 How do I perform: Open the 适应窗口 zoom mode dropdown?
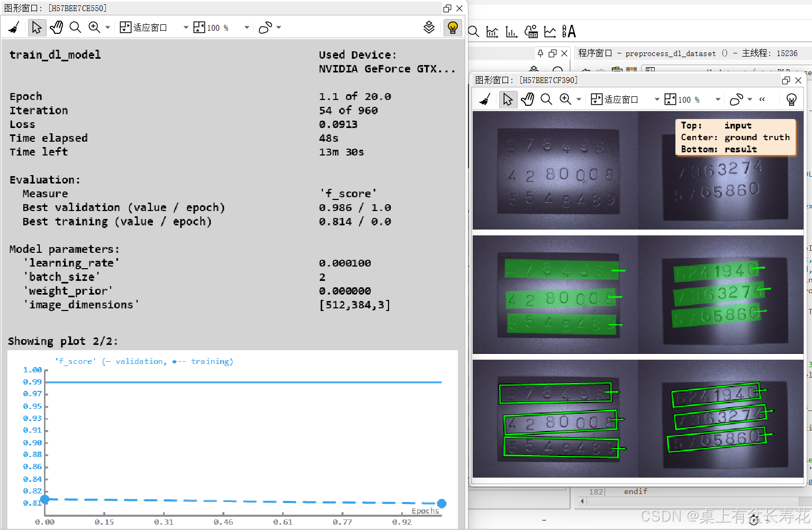click(x=185, y=27)
